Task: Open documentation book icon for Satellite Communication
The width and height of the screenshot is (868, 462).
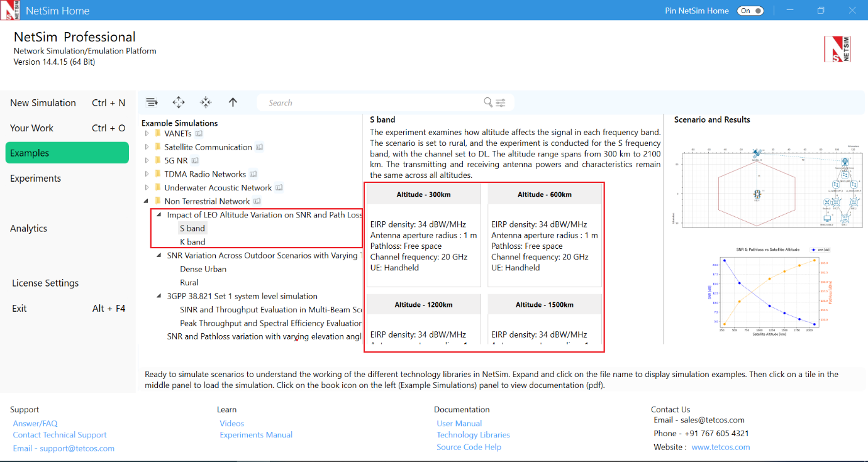Action: click(259, 147)
